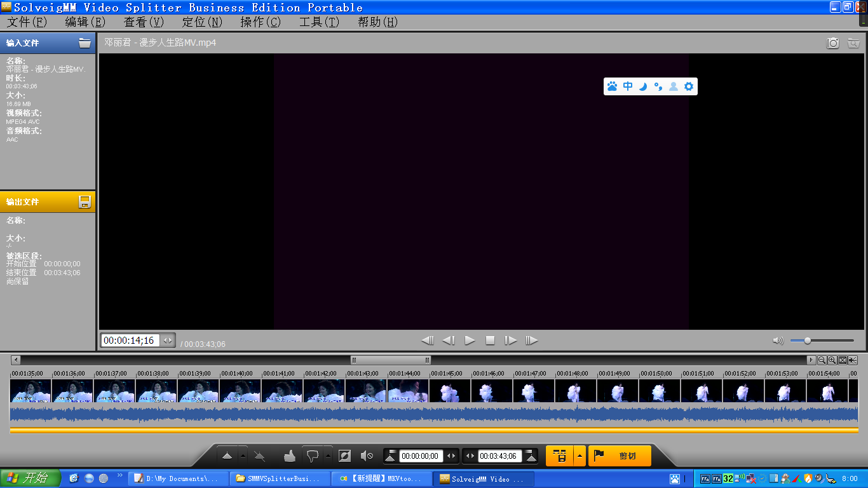This screenshot has width=868, height=488.
Task: Select thumbnail at 00:01:45;00 on timeline
Action: 450,391
